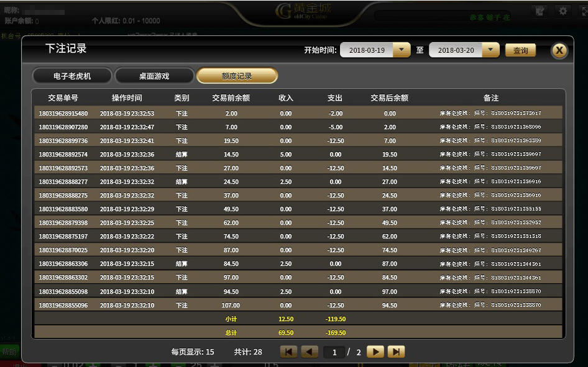Select transaction number 180319628892574

click(x=63, y=154)
